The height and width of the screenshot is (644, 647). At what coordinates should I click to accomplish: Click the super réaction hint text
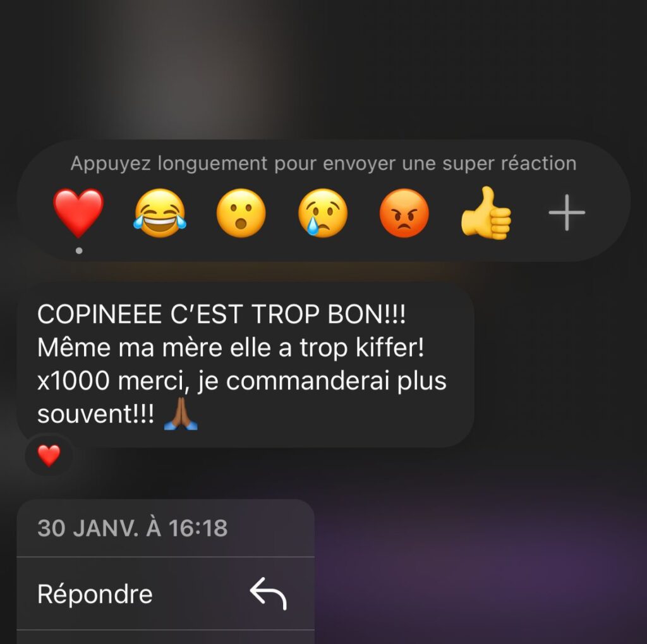[x=323, y=164]
